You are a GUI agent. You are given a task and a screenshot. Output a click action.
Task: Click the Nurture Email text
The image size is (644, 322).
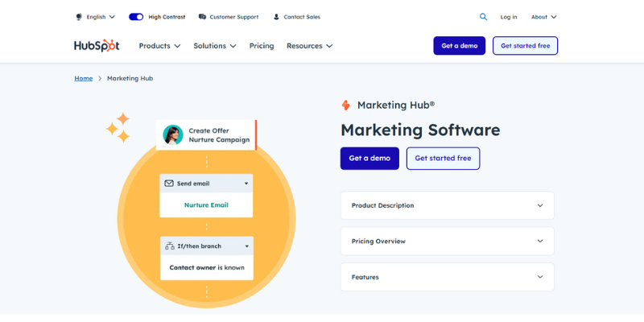[206, 205]
